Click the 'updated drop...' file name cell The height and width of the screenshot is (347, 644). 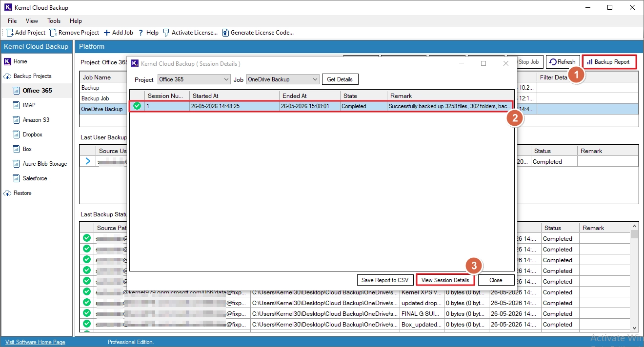[422, 303]
